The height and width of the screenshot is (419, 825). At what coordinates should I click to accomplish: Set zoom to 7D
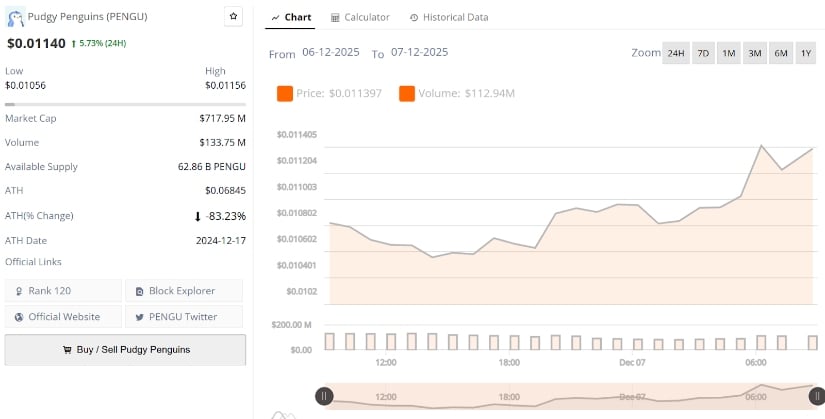click(x=703, y=53)
